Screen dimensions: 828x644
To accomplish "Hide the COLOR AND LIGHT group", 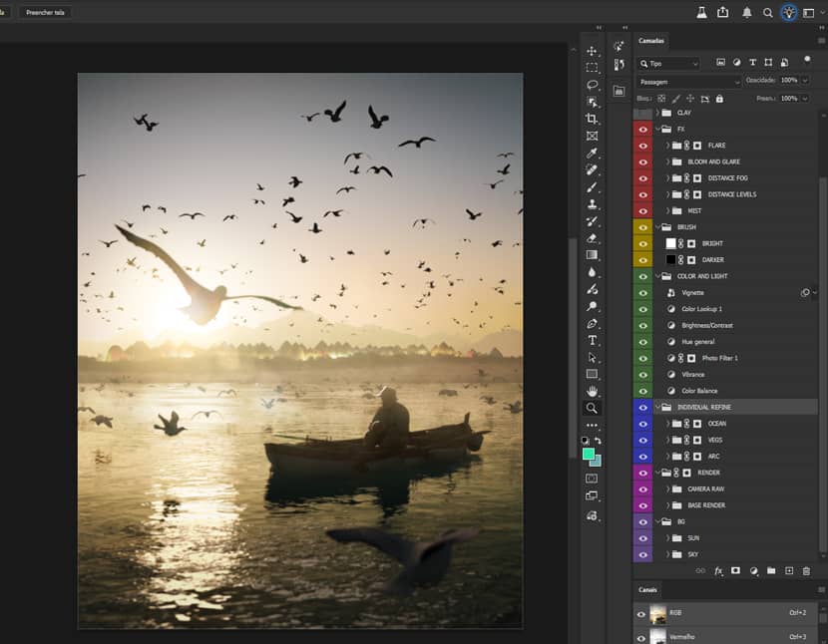I will [x=643, y=276].
